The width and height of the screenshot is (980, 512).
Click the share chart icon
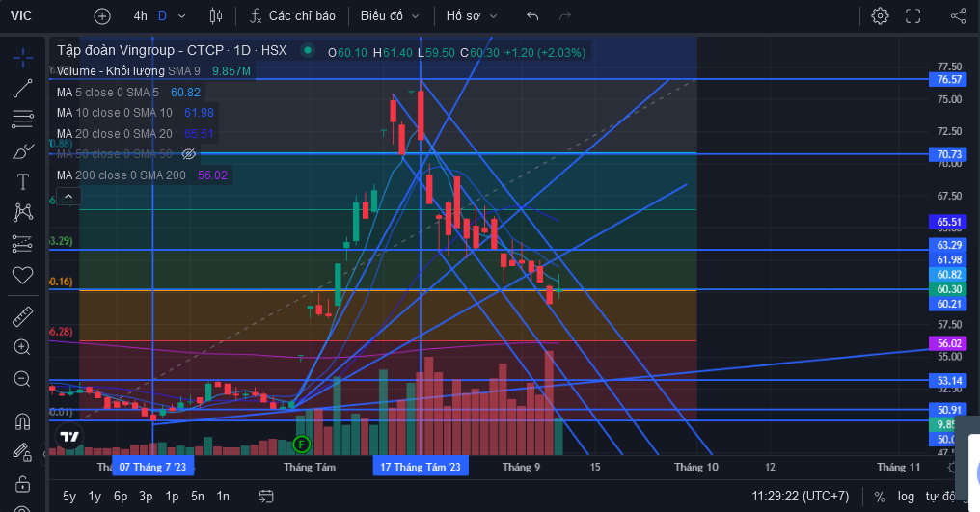(x=958, y=16)
